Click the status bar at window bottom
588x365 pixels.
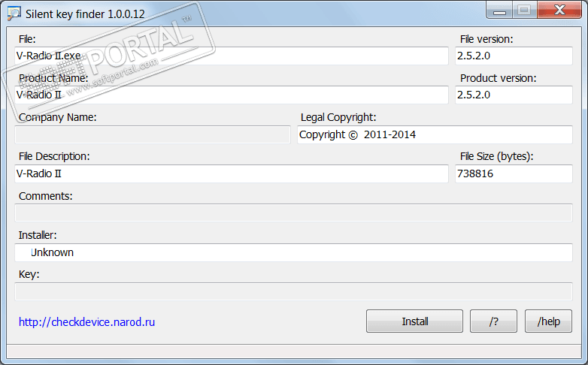[294, 351]
